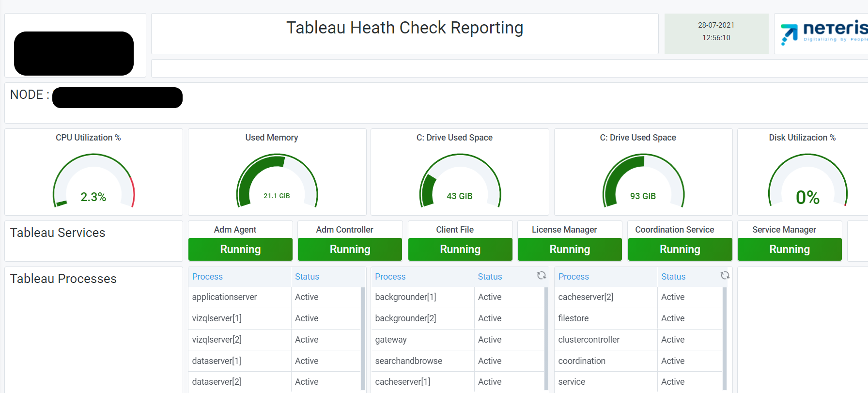Click the Used Memory title
868x393 pixels.
pos(272,138)
